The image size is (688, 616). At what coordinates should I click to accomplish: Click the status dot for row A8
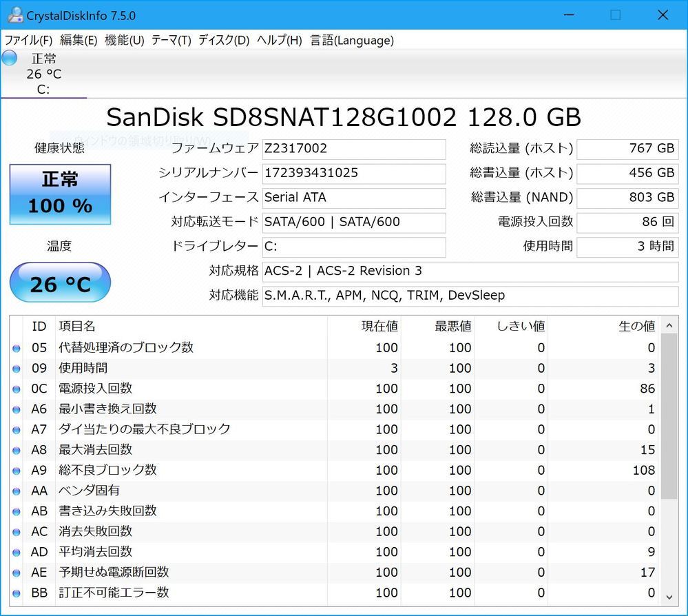(x=17, y=451)
